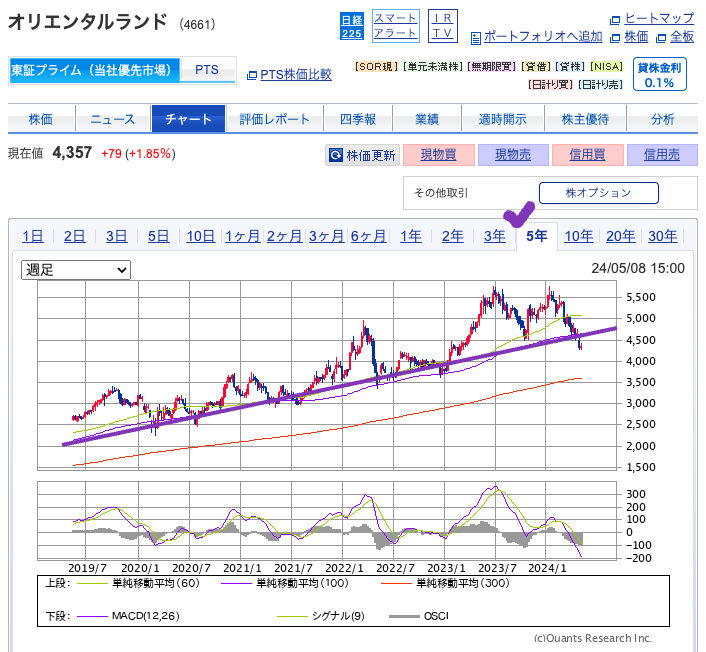This screenshot has height=652, width=706.
Task: Select 1年 chart period
Action: [x=411, y=236]
